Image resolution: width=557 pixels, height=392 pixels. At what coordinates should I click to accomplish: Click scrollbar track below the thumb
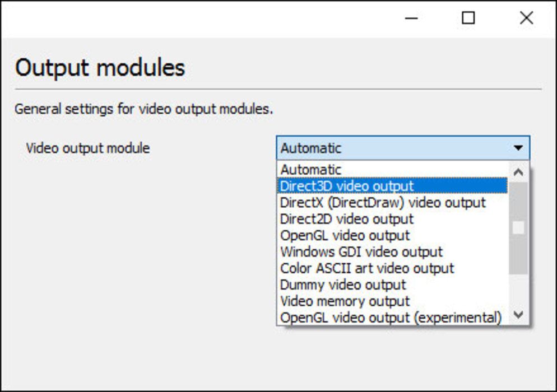pos(519,290)
